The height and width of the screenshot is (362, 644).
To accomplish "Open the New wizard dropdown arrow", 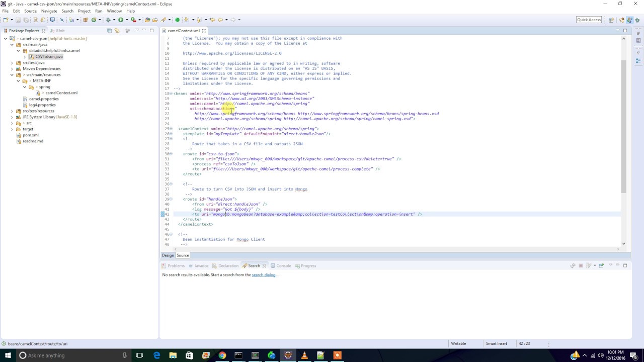I will [12, 20].
